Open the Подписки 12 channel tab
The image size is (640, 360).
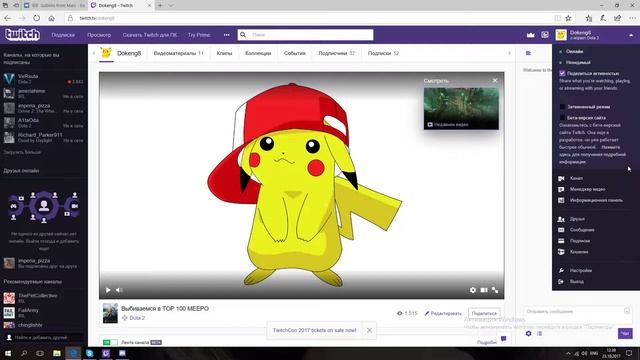click(383, 53)
